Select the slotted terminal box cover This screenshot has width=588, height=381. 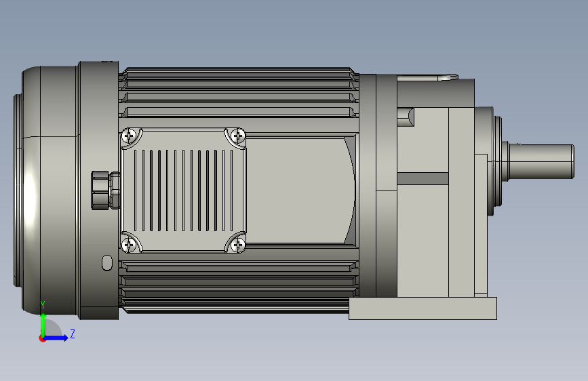pyautogui.click(x=183, y=190)
